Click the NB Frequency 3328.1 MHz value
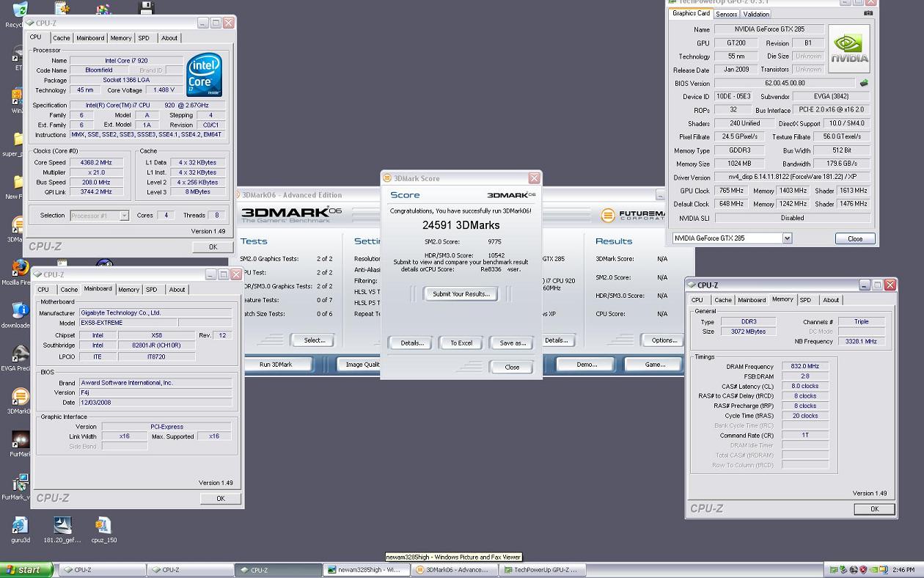This screenshot has height=578, width=924. click(861, 342)
